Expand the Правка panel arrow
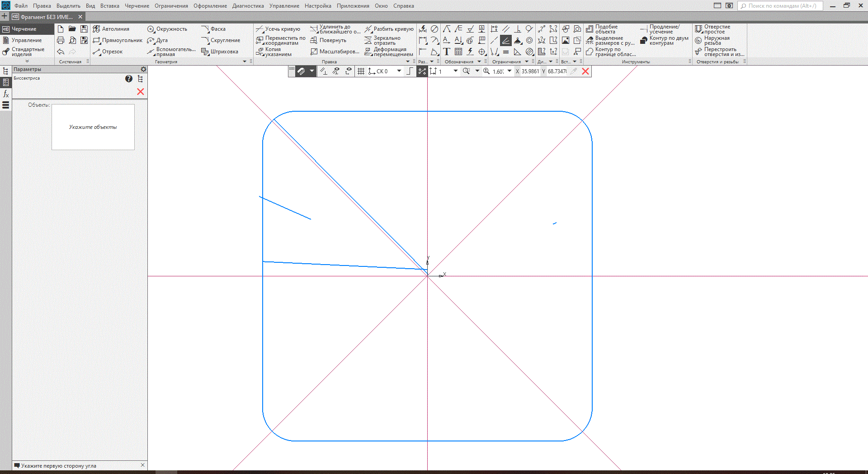The height and width of the screenshot is (474, 868). click(408, 62)
